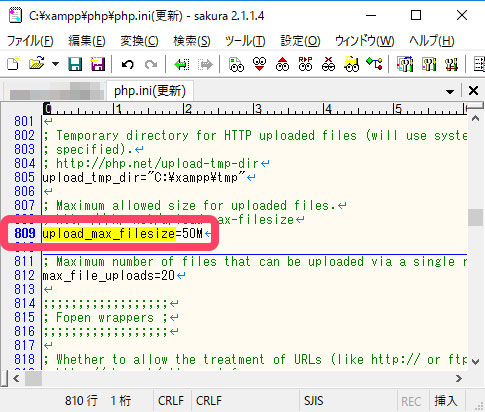Click line number 817
The width and height of the screenshot is (485, 412).
[x=24, y=345]
